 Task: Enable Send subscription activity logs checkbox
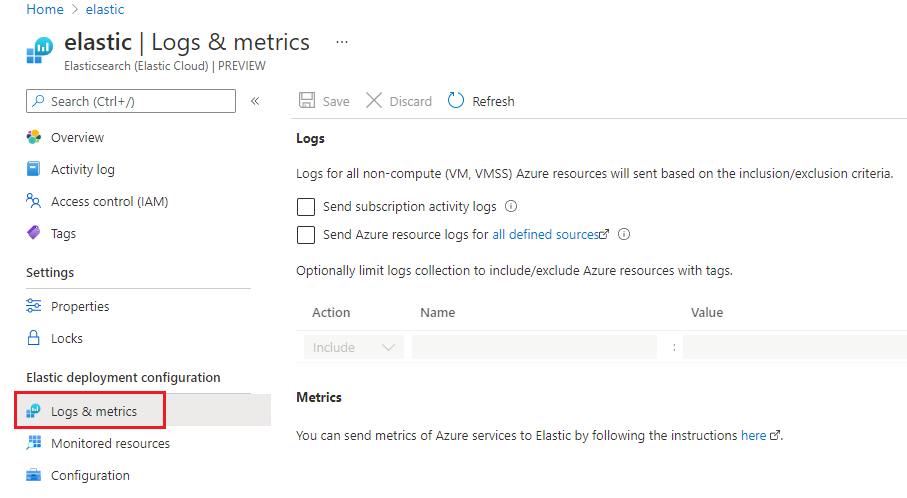click(306, 207)
